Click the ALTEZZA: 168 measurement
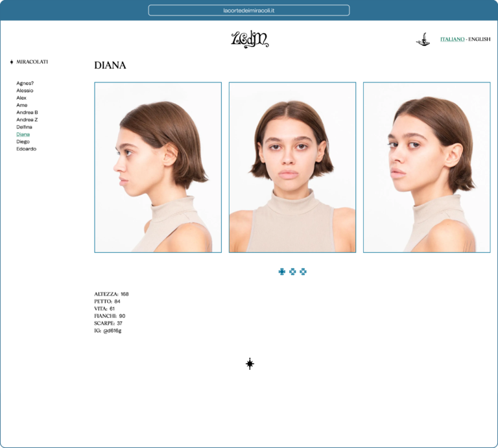Image resolution: width=498 pixels, height=448 pixels. point(112,294)
